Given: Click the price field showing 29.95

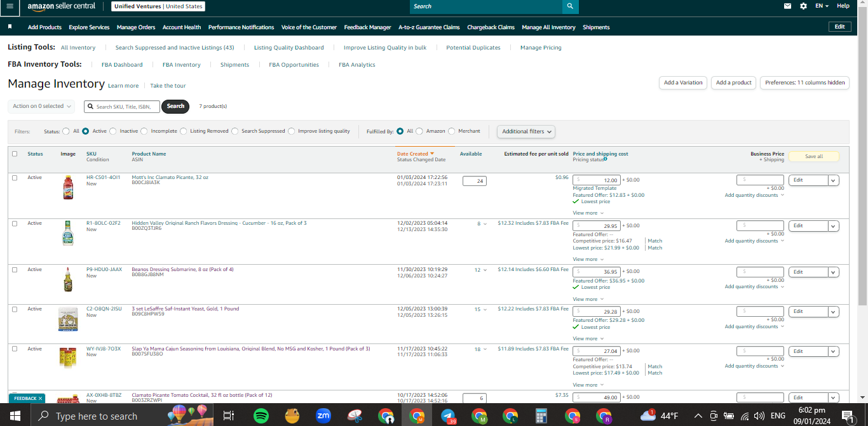Looking at the screenshot, I should pos(597,226).
